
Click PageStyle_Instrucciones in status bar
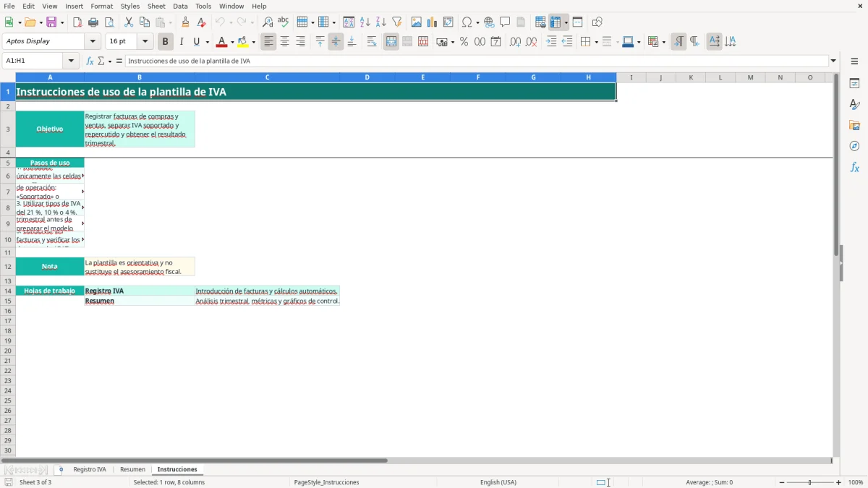(326, 482)
